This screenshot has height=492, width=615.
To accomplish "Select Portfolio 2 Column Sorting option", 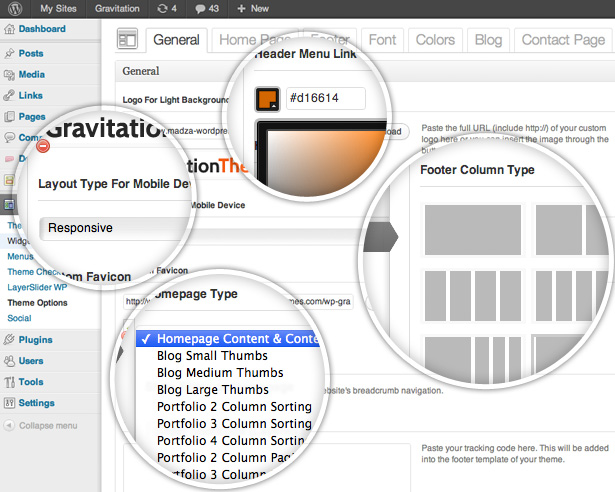I will 234,406.
